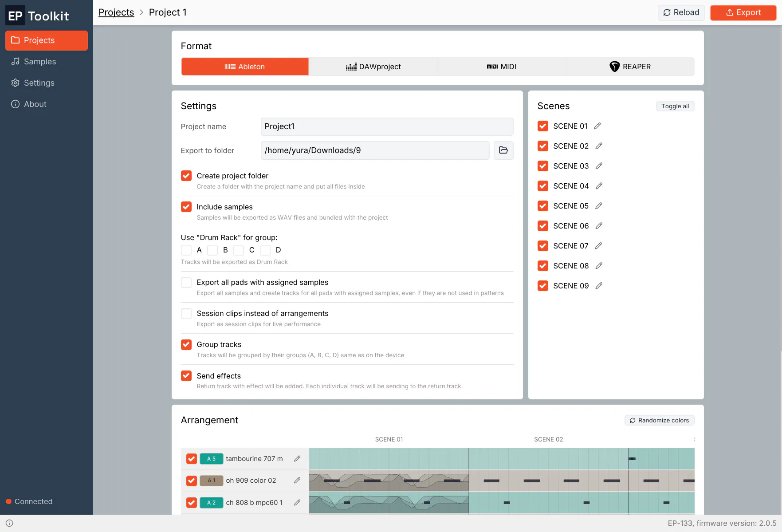Enable Session clips instead of arrangements
The width and height of the screenshot is (782, 532).
(186, 314)
